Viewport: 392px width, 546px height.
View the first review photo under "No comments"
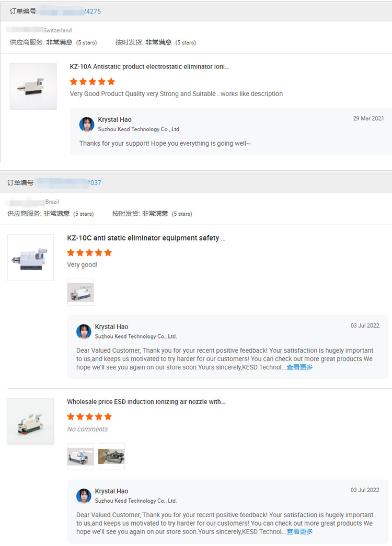[x=80, y=457]
